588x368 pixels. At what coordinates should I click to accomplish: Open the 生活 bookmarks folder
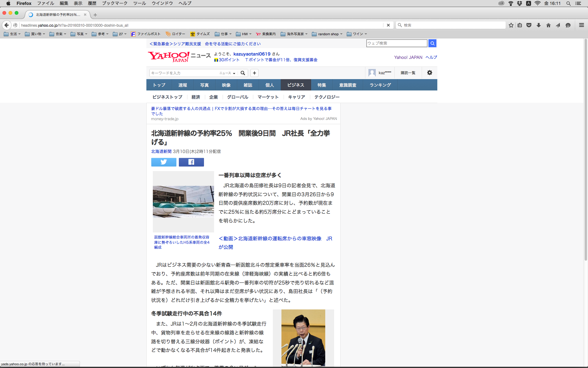point(12,34)
